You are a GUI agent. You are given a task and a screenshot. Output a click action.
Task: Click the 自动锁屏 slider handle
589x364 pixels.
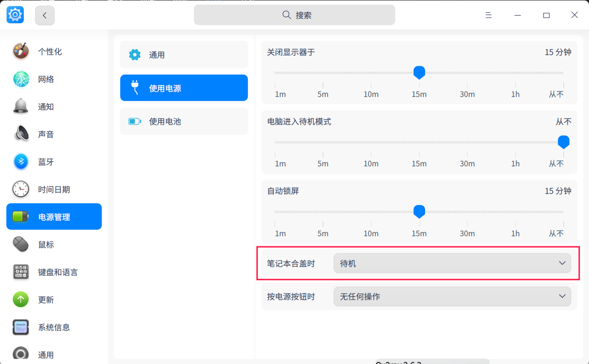(x=419, y=211)
